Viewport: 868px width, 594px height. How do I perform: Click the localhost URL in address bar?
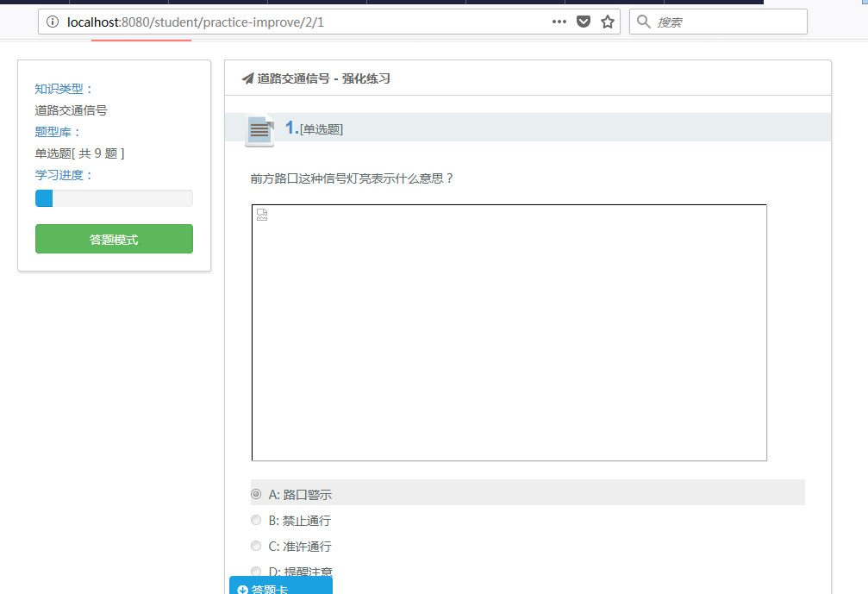coord(196,22)
